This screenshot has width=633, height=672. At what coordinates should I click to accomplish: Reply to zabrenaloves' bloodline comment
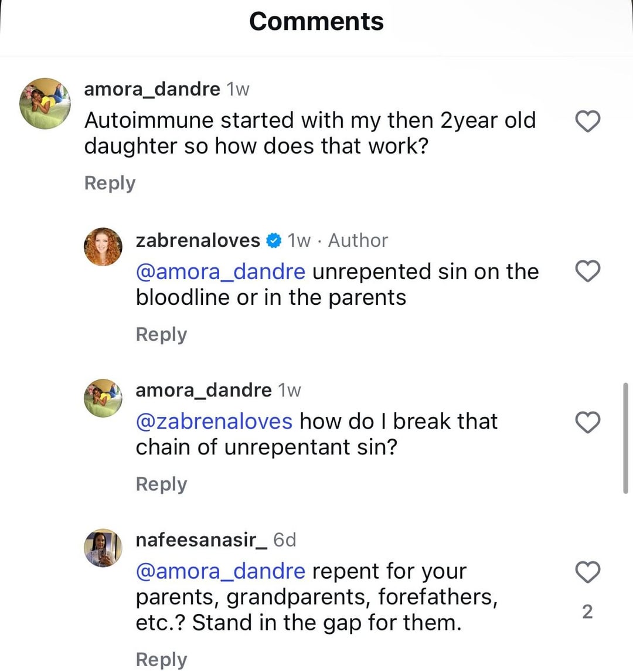click(x=161, y=334)
